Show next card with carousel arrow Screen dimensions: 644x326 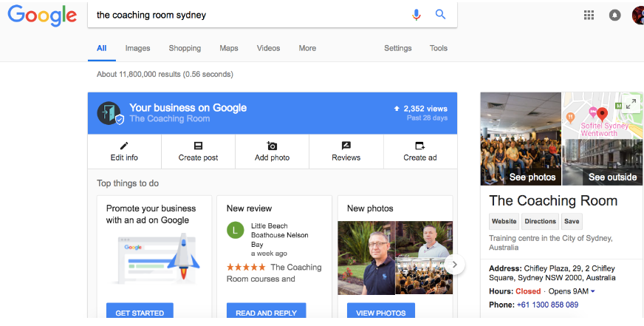pyautogui.click(x=454, y=265)
